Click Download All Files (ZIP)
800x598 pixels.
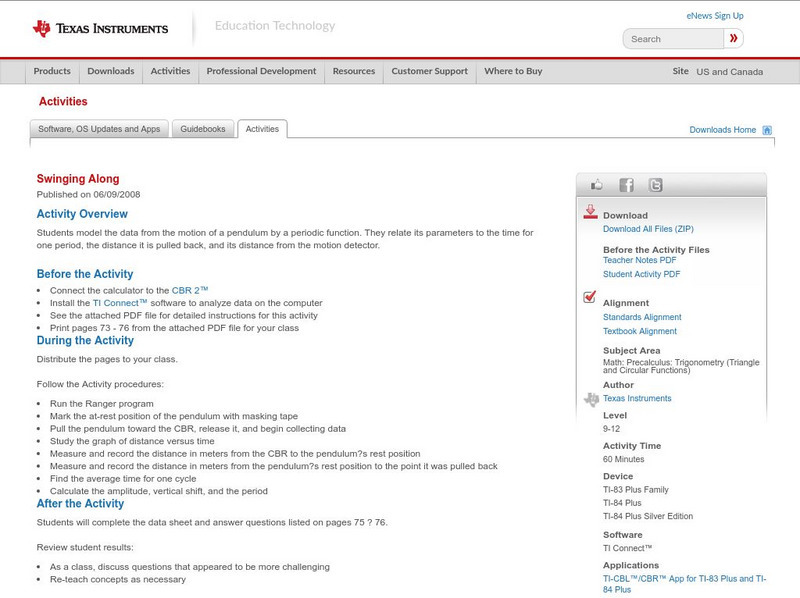648,229
